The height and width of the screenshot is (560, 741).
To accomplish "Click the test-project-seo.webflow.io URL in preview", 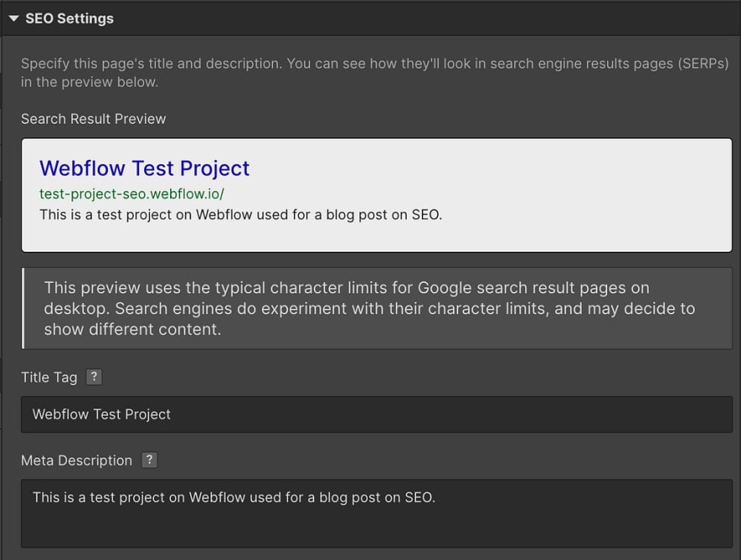I will coord(132,194).
